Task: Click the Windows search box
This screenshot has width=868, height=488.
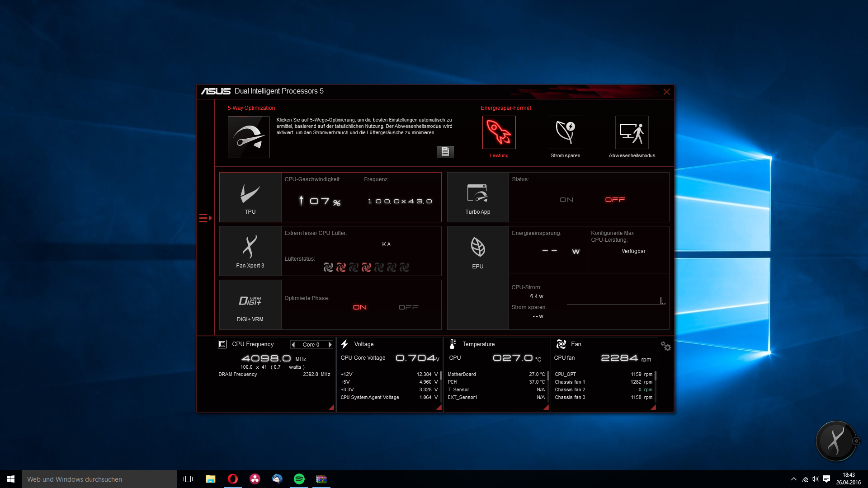Action: [99, 479]
